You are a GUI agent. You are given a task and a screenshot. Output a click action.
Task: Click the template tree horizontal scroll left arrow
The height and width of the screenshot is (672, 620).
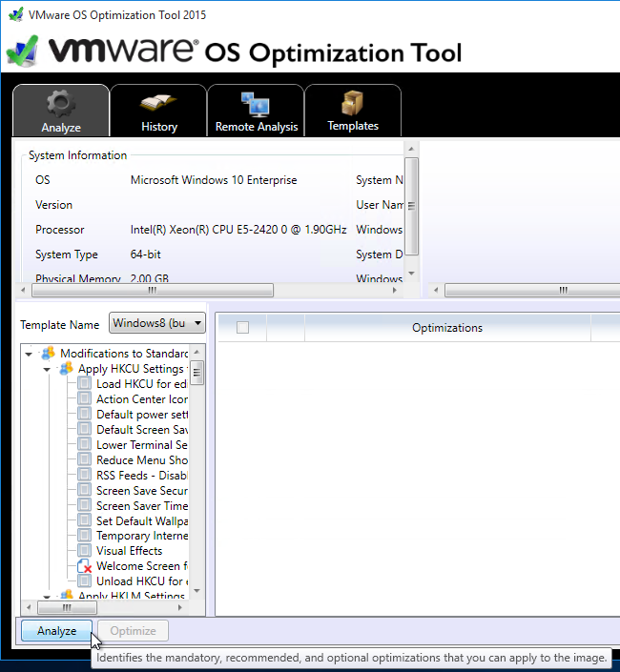(x=29, y=607)
